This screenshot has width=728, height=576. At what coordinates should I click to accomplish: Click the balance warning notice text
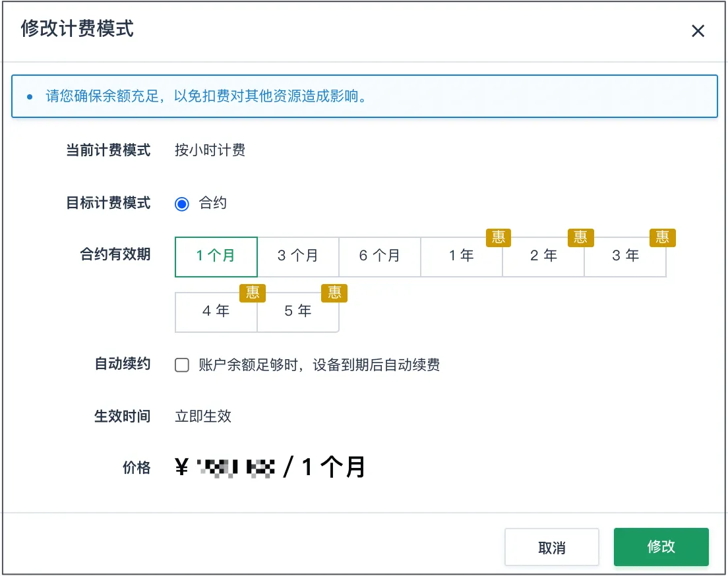pos(206,96)
